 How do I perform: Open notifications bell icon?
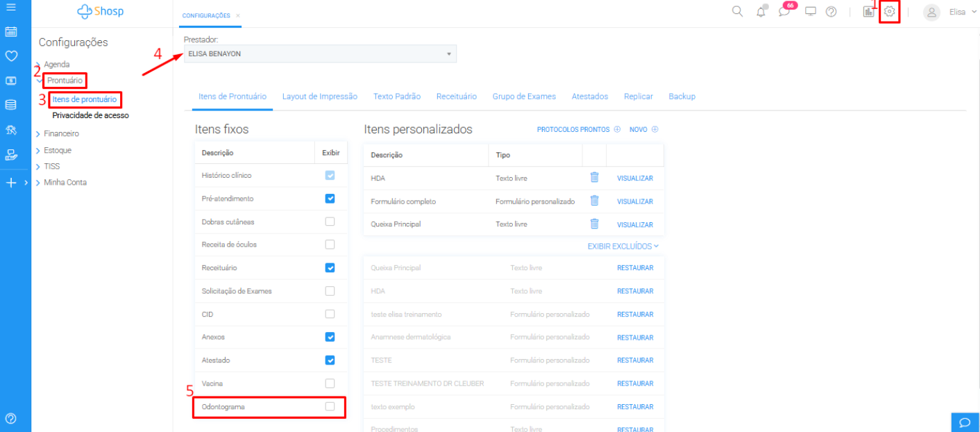(x=761, y=12)
